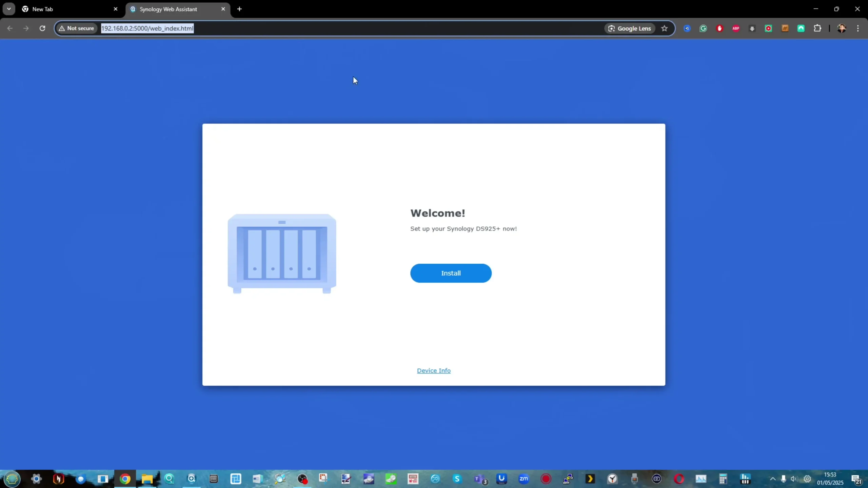Image resolution: width=868 pixels, height=488 pixels.
Task: Click the volume speaker tray icon
Action: point(794,479)
